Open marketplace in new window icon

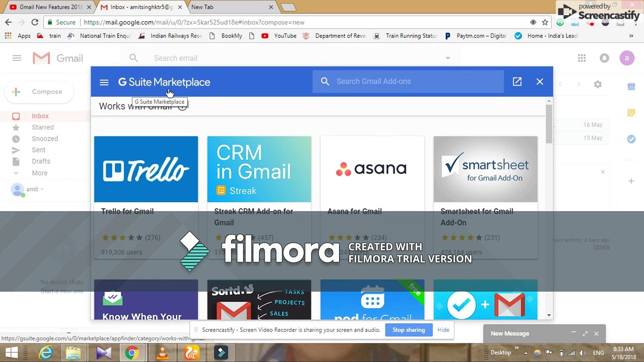point(517,81)
